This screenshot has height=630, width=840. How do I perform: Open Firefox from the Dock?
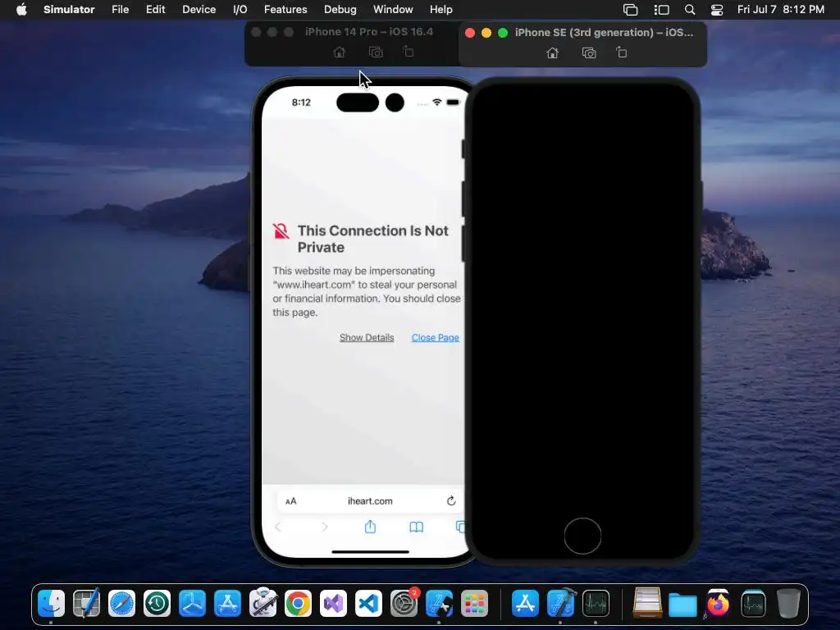pos(718,604)
